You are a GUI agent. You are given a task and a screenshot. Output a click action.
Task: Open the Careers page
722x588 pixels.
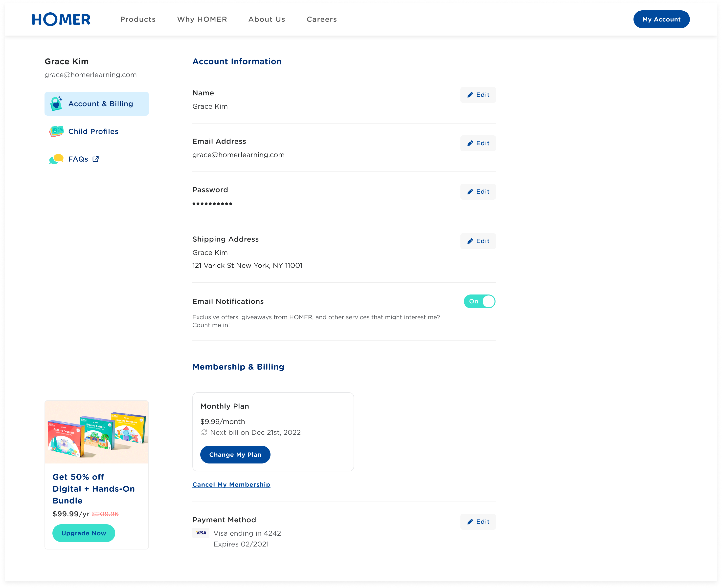[321, 19]
